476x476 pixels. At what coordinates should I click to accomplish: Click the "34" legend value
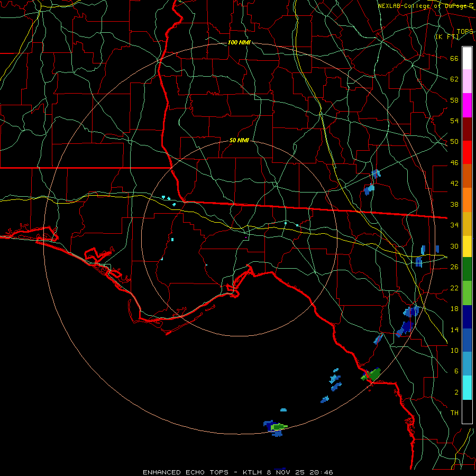454,225
